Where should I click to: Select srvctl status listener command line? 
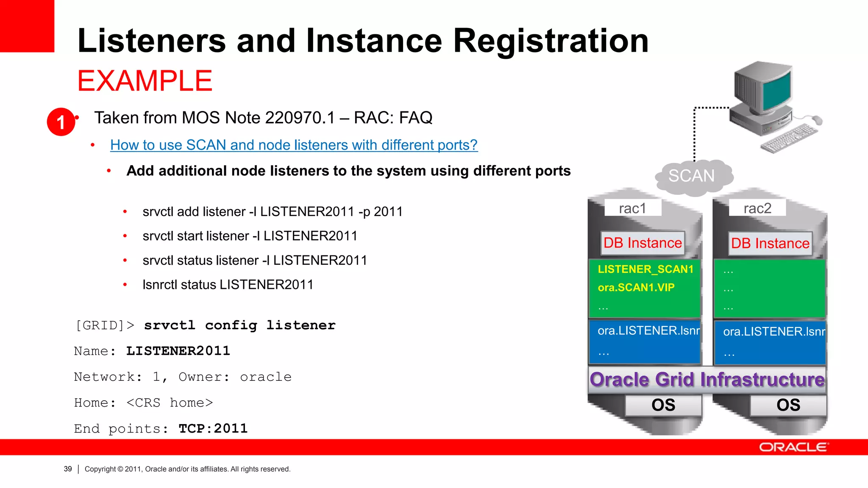point(255,260)
